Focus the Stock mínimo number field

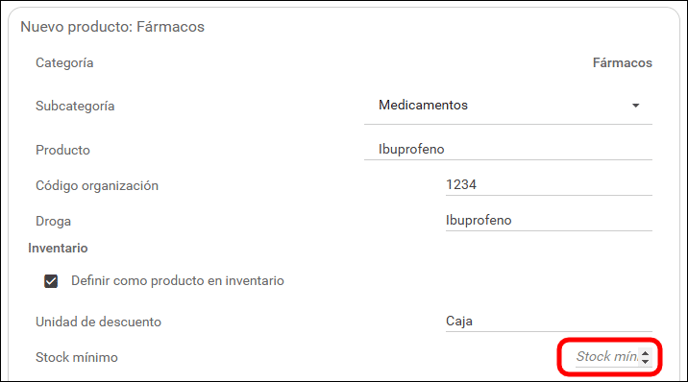pyautogui.click(x=607, y=357)
